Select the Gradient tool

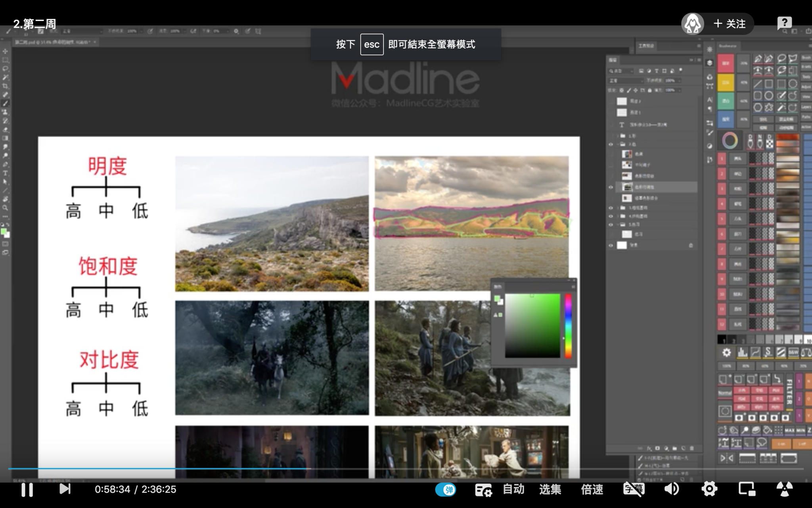coord(5,138)
